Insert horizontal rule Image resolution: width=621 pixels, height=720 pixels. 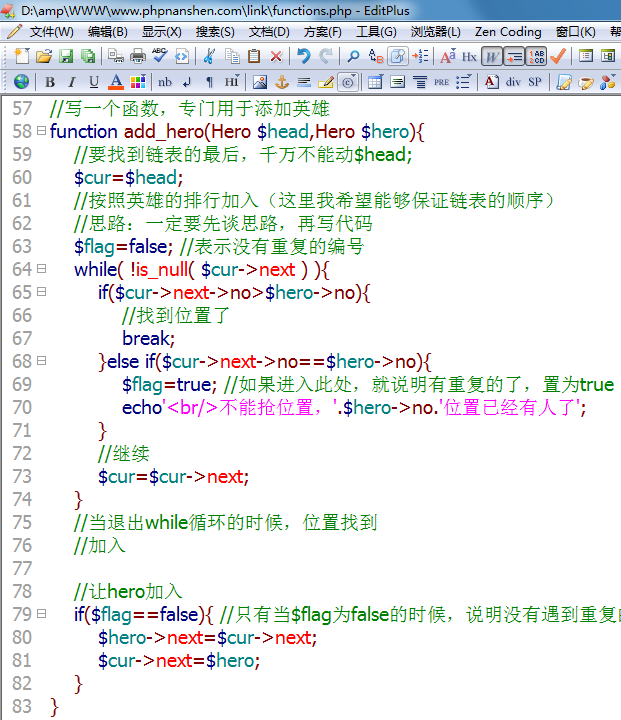(x=304, y=82)
